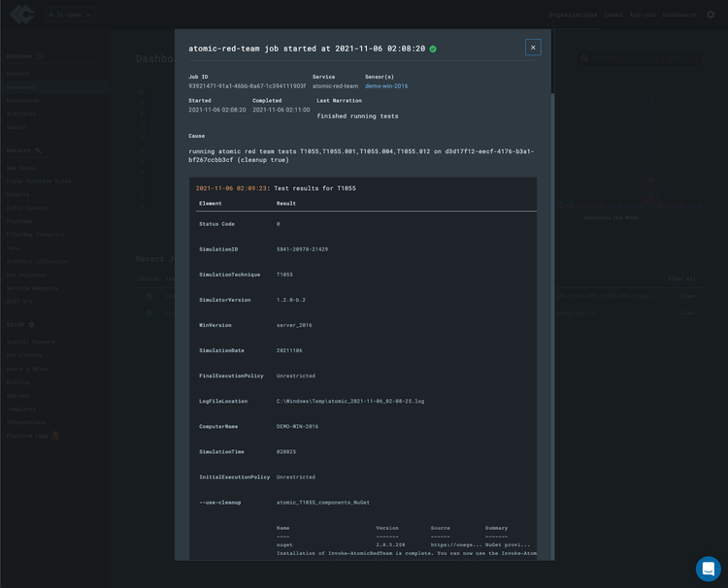This screenshot has width=728, height=588.
Task: Open Net Policies in the sidebar
Action: pos(25,276)
